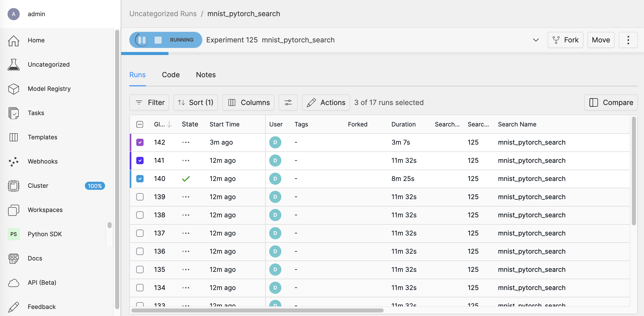
Task: Open Tasks icon in sidebar
Action: 14,113
